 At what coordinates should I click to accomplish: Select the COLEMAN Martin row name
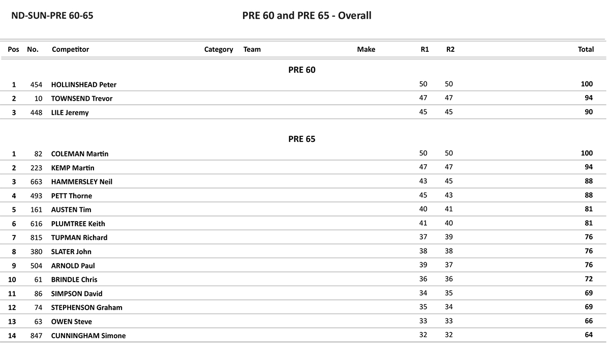[x=80, y=154]
